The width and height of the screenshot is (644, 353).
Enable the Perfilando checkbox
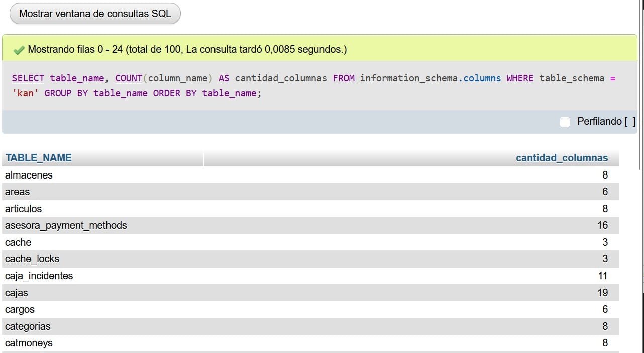(565, 122)
